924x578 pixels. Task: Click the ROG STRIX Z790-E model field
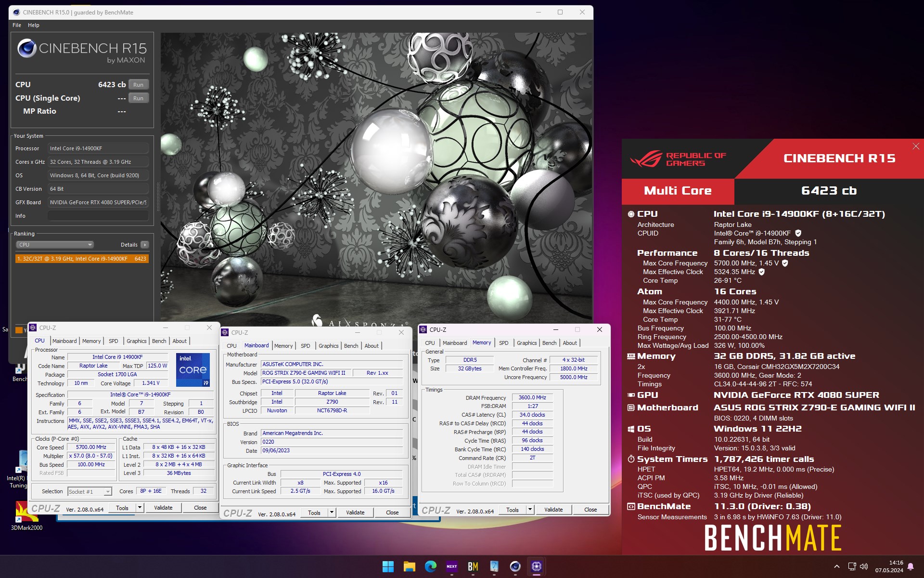[x=306, y=373]
